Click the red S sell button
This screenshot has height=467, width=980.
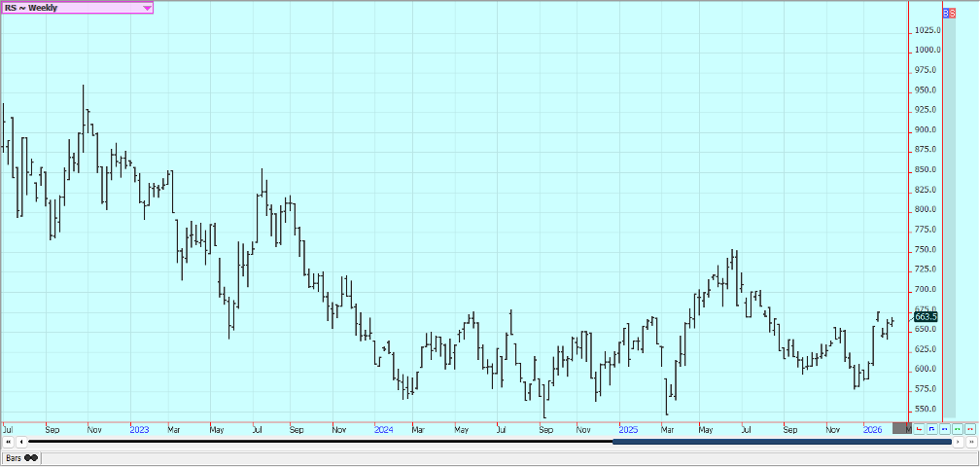click(x=953, y=13)
